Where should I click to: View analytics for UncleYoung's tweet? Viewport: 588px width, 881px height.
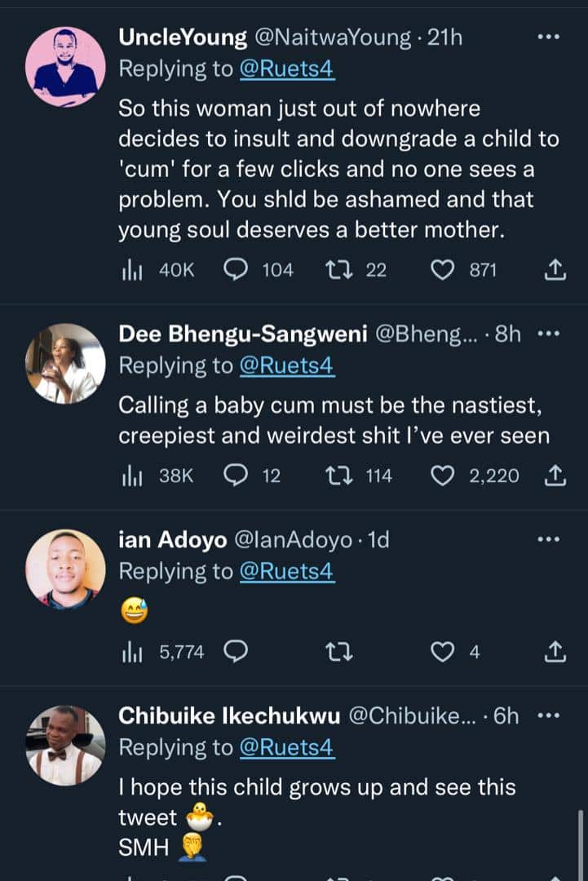(x=132, y=269)
